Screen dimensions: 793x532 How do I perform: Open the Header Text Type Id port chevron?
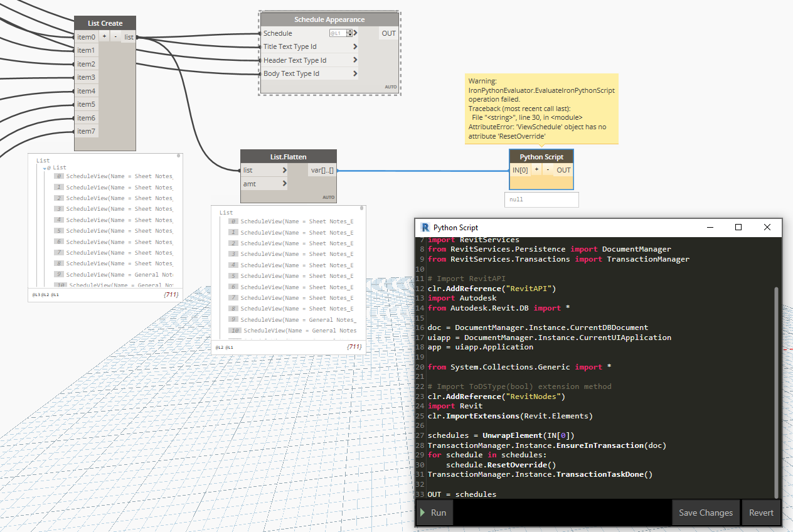click(356, 60)
